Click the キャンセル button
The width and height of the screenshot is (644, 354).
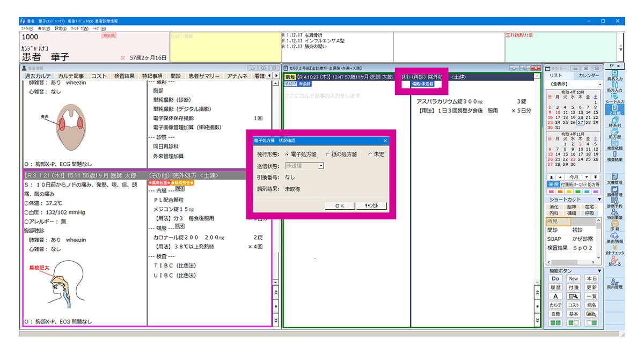point(371,205)
